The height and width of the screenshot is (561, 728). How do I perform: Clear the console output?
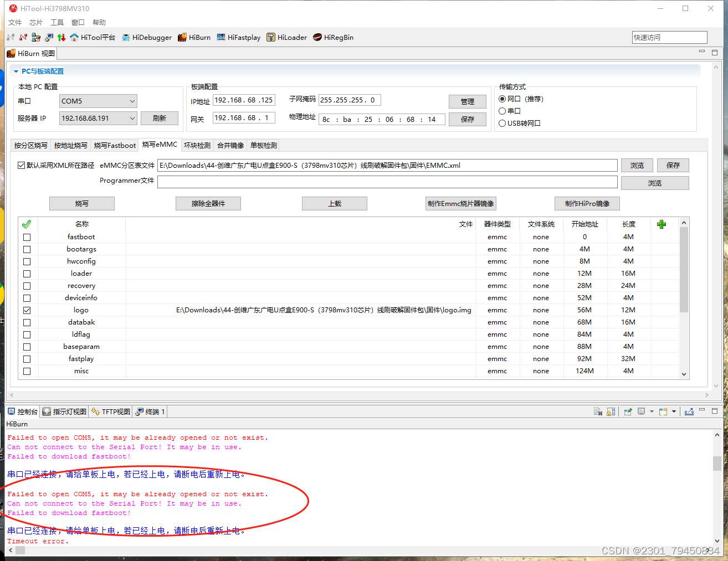[x=598, y=411]
